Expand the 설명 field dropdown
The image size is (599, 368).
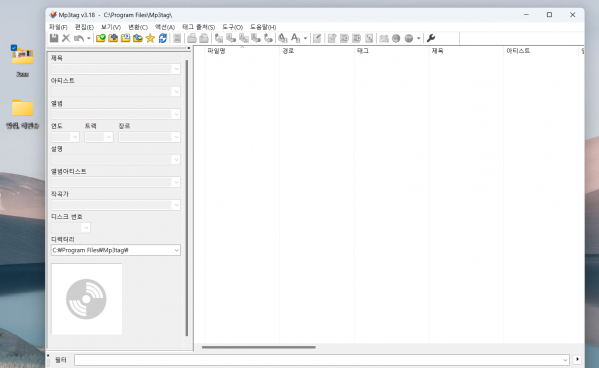pos(176,160)
